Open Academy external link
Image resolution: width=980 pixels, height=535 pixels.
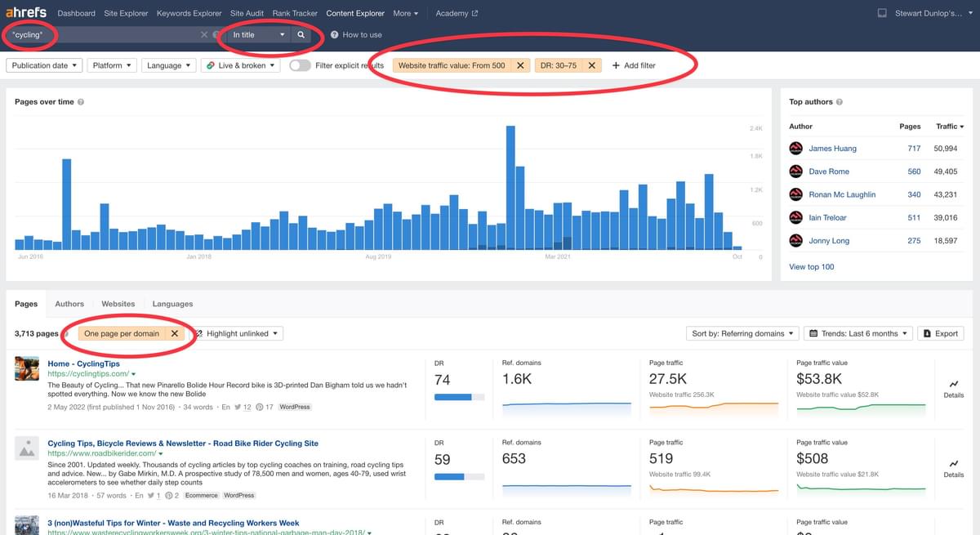point(457,13)
